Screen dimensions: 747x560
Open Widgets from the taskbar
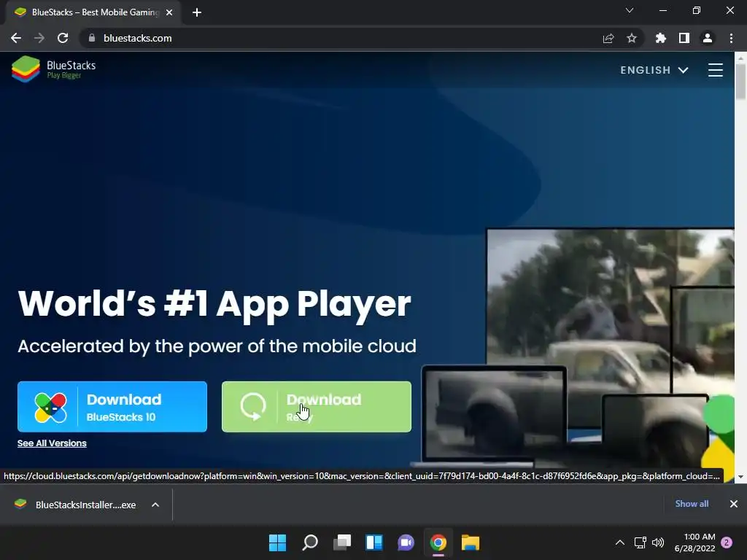[x=374, y=542]
